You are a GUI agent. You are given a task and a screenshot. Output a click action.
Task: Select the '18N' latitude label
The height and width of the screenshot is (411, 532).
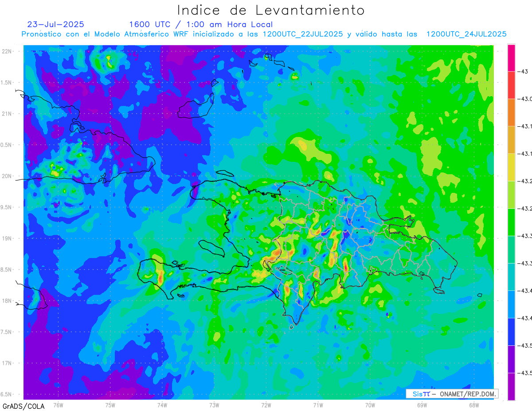tap(7, 301)
